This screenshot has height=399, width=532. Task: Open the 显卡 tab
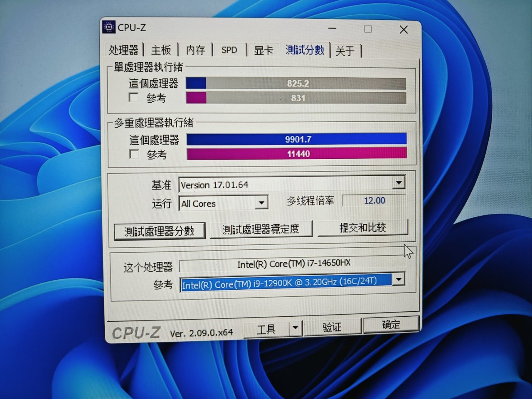tap(264, 50)
